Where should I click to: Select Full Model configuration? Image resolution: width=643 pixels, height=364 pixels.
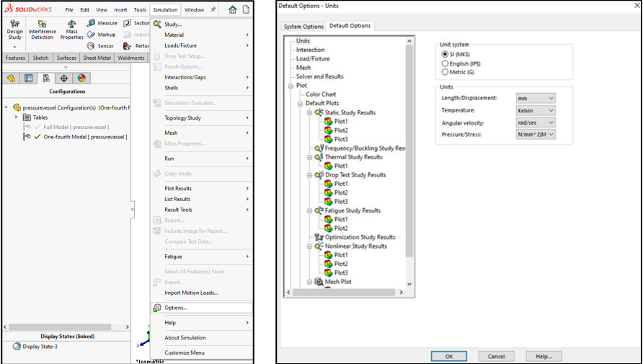click(76, 127)
